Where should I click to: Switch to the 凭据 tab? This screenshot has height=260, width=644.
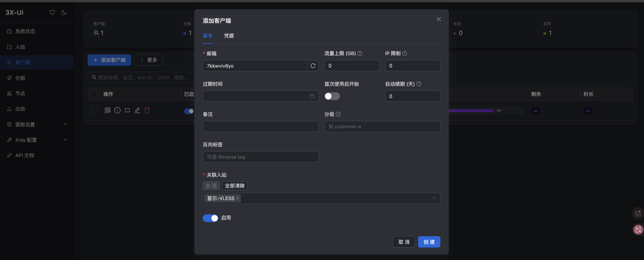point(229,36)
